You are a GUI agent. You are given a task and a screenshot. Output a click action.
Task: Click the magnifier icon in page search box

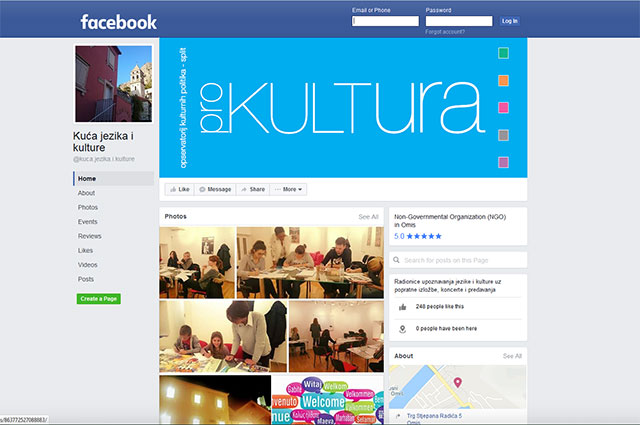point(398,261)
